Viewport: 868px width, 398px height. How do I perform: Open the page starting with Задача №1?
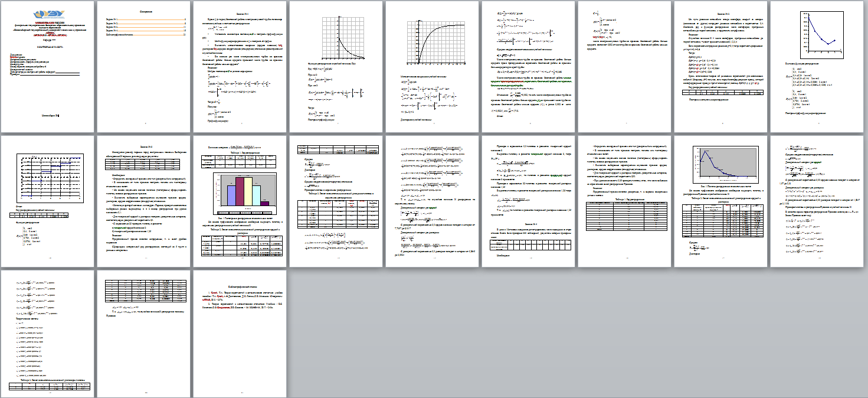pos(241,67)
